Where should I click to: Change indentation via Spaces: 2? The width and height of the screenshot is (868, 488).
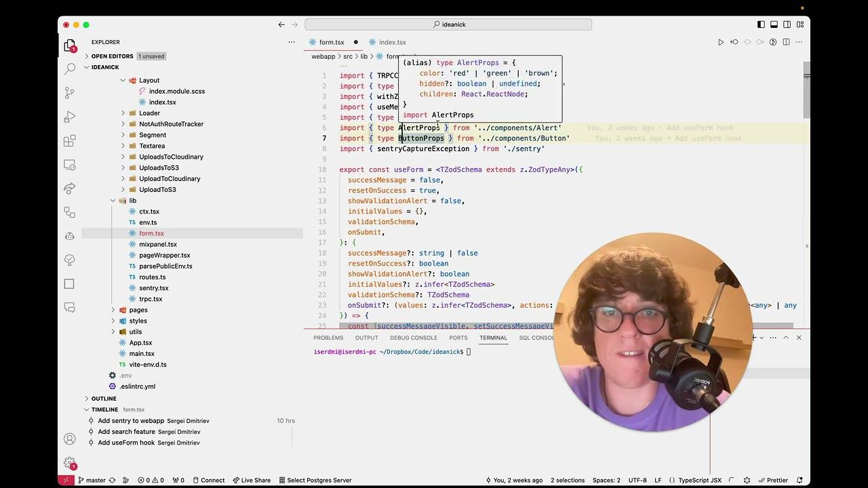coord(606,480)
